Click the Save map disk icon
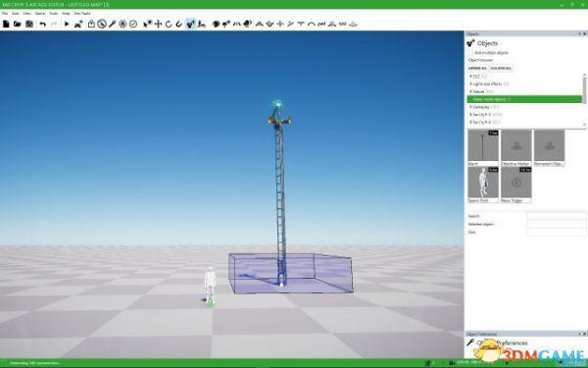588x368 pixels. point(29,24)
